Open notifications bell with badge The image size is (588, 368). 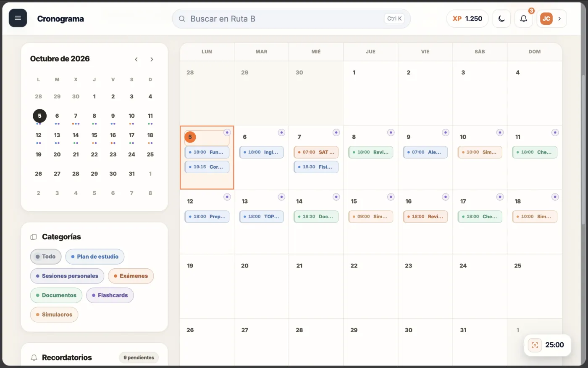tap(524, 19)
